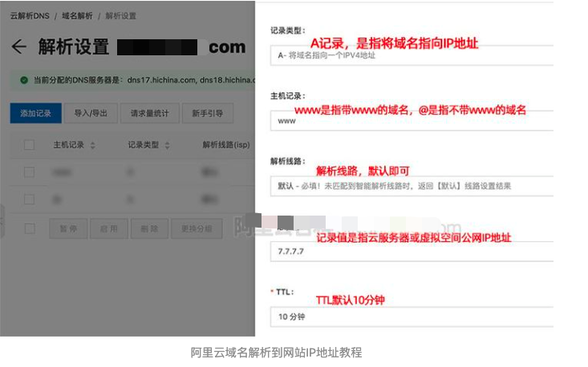Click the 记录值 7.7.7.7 input field
Screen dimensions: 588x367
click(412, 252)
